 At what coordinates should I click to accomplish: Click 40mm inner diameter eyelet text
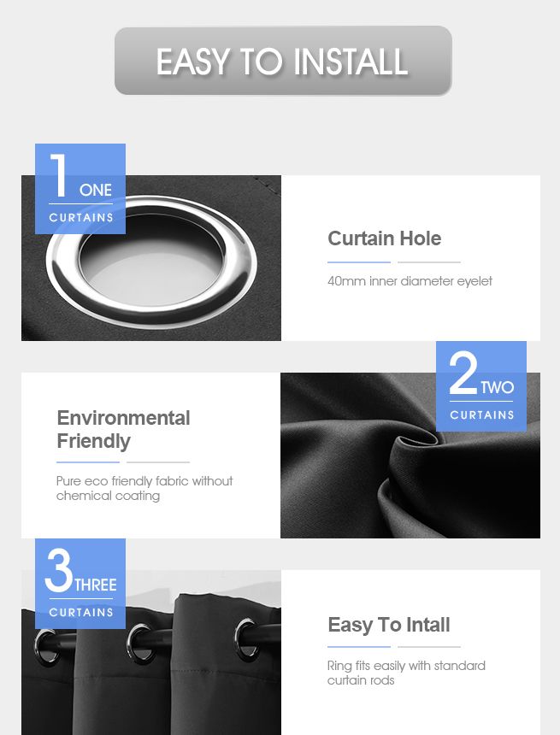coord(410,281)
